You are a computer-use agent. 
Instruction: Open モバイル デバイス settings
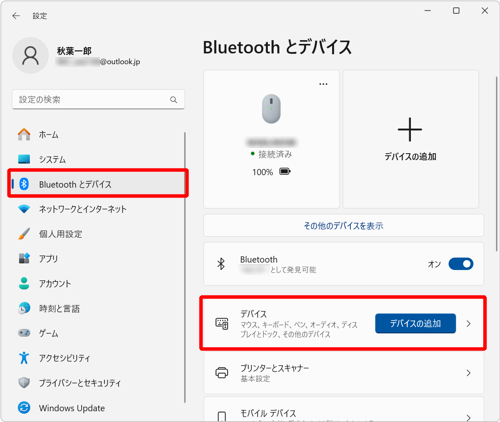343,409
